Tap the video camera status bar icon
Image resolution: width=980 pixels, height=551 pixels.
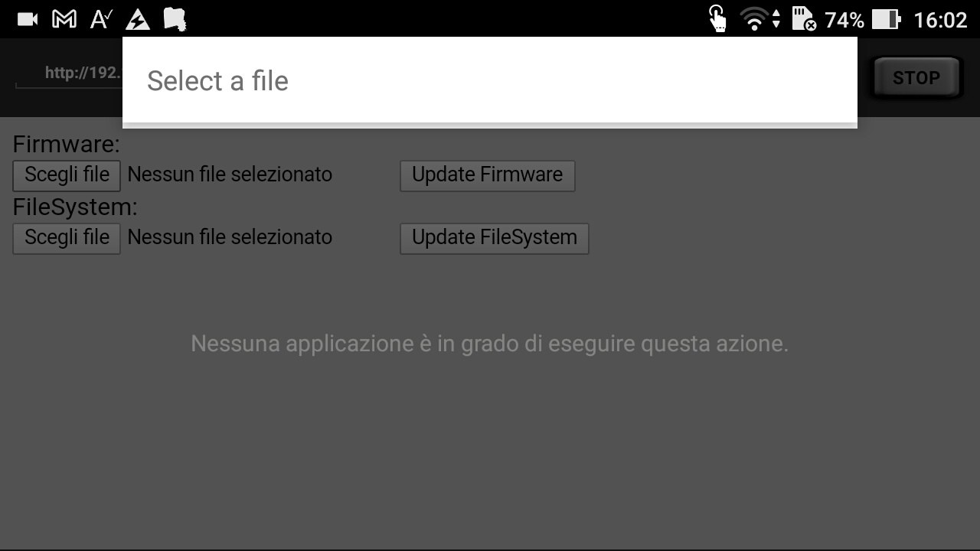tap(28, 19)
